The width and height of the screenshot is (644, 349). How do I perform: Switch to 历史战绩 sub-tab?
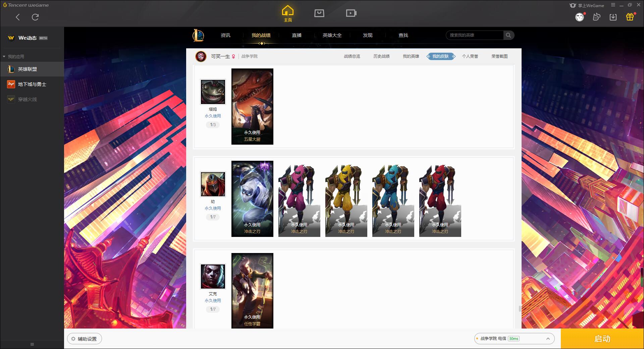[x=381, y=56]
